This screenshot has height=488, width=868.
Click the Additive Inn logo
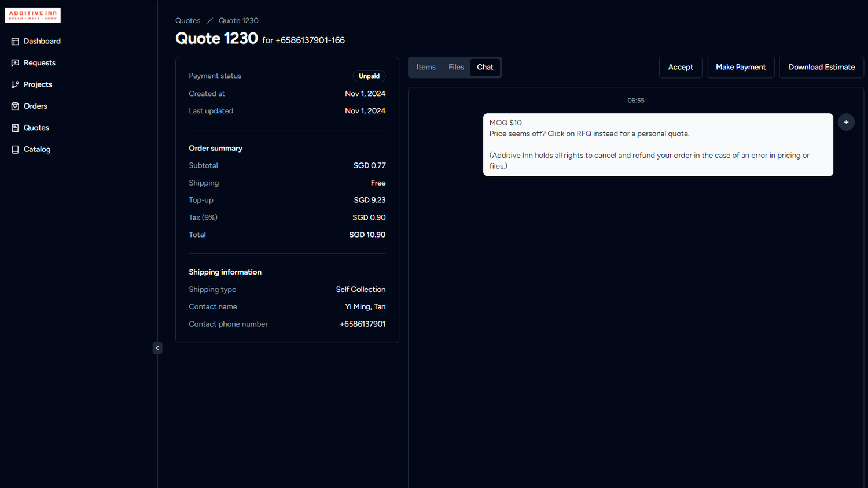pyautogui.click(x=32, y=14)
